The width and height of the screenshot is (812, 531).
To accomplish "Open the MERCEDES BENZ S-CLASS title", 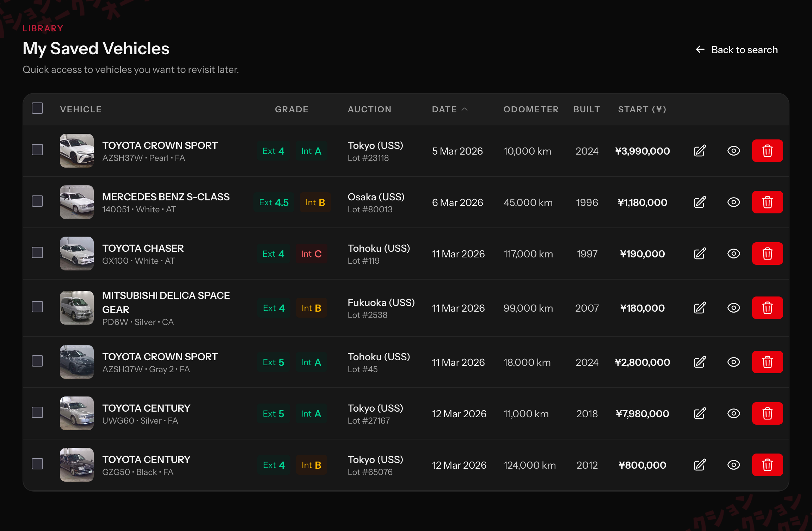I will (166, 197).
